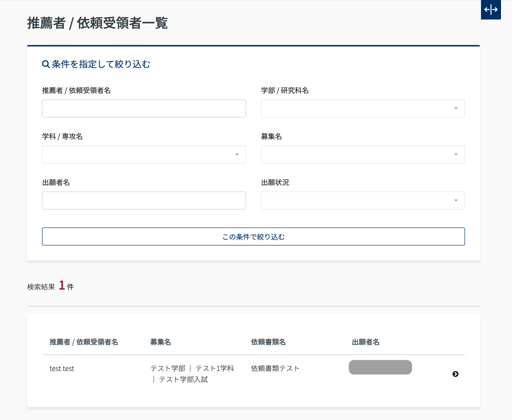
Task: Click the magnifier icon beside 条件を指定して絞り込む
Action: (x=45, y=64)
